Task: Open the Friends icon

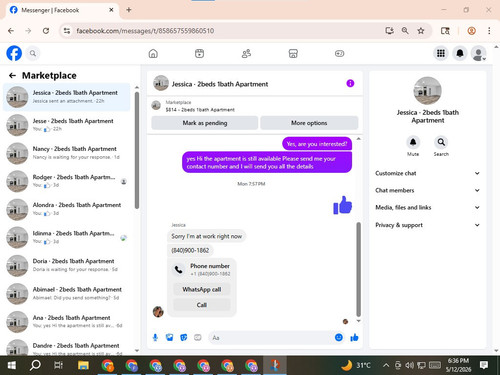Action: click(x=246, y=53)
